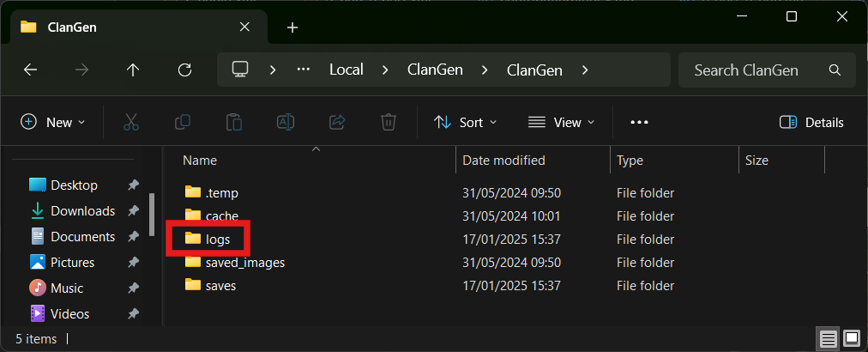Close the ClanGen tab
This screenshot has height=352, width=868.
point(244,27)
